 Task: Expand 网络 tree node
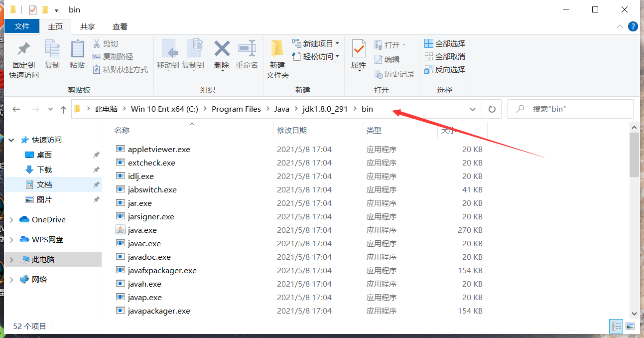pos(12,279)
